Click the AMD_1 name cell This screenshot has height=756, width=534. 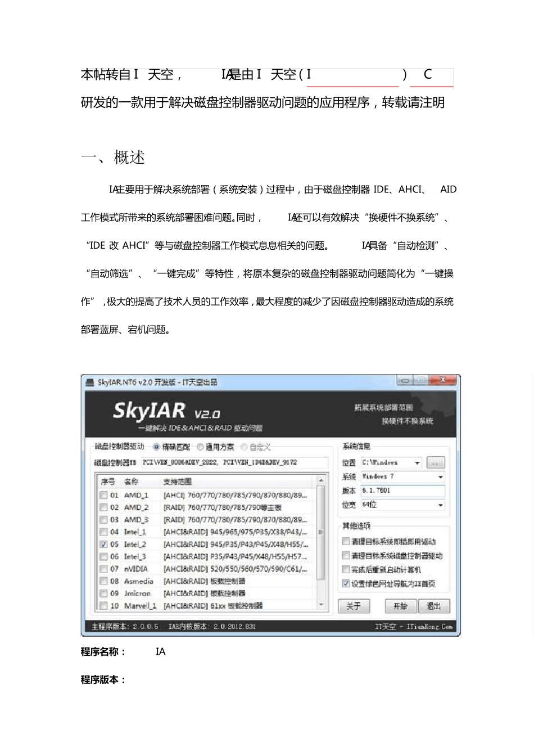coord(136,496)
